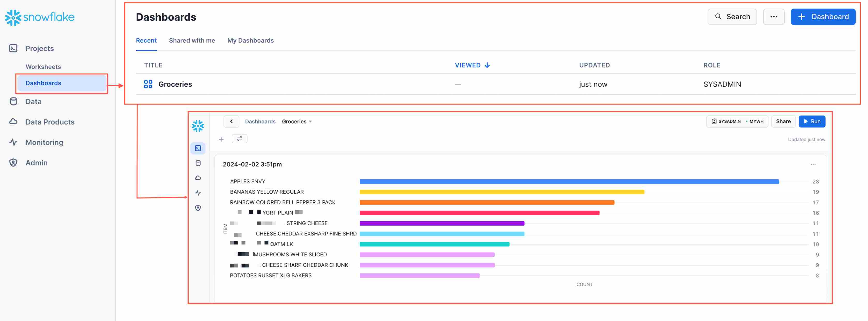Screen dimensions: 868x321
Task: Open the Monitoring activity icon
Action: tap(13, 142)
